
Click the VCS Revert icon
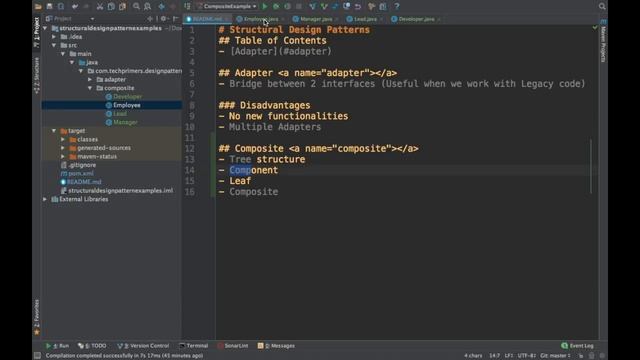(358, 7)
